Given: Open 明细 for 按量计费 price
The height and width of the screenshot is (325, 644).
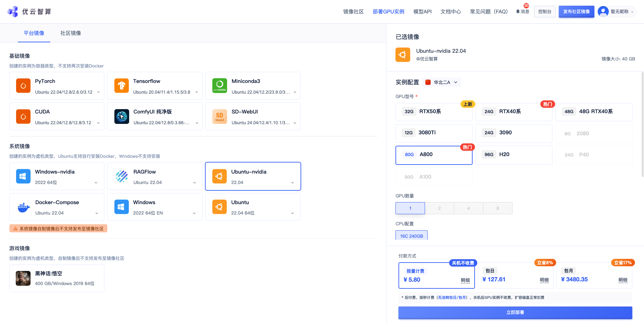Looking at the screenshot, I should [465, 280].
